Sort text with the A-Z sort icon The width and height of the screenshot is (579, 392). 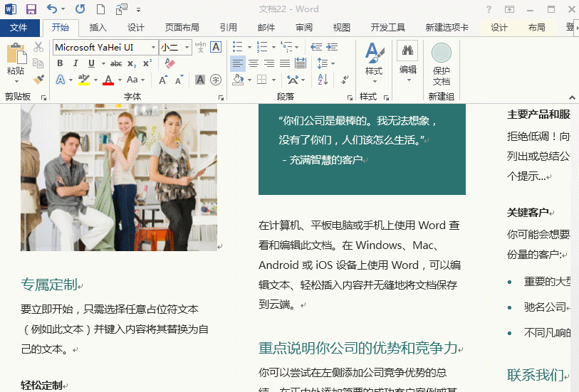click(x=323, y=79)
